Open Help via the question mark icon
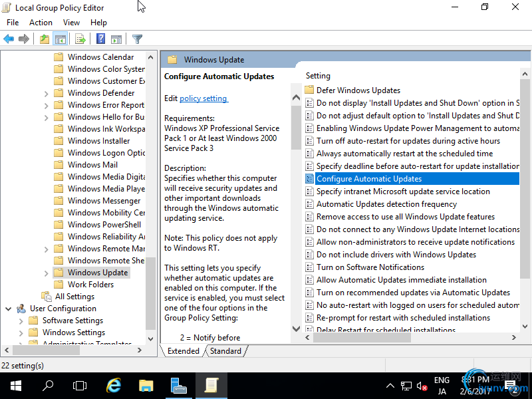 pyautogui.click(x=101, y=39)
